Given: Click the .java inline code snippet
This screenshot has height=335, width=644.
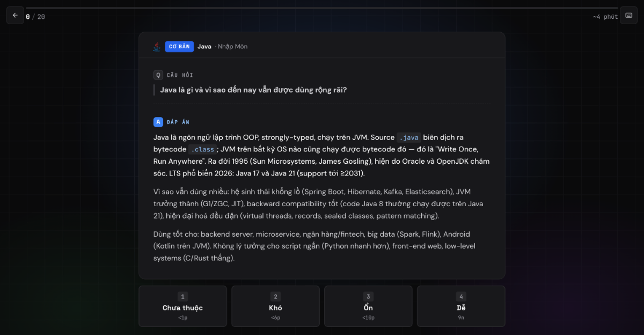Looking at the screenshot, I should tap(408, 137).
